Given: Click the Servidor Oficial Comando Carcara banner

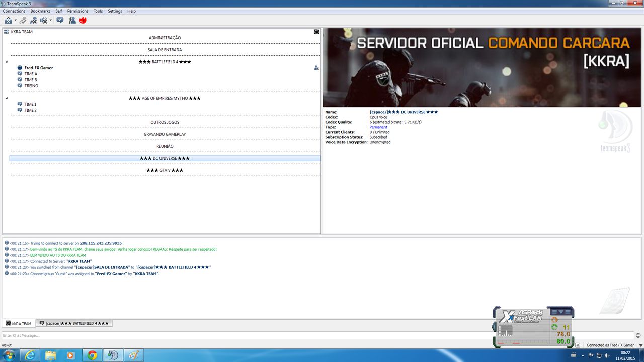Looking at the screenshot, I should coord(481,67).
